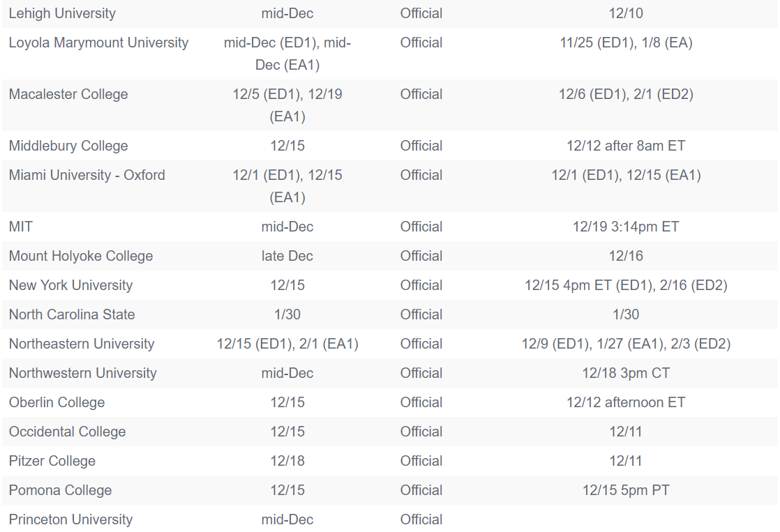Click Pomona's 12/15 5pm PT cell

(x=626, y=490)
